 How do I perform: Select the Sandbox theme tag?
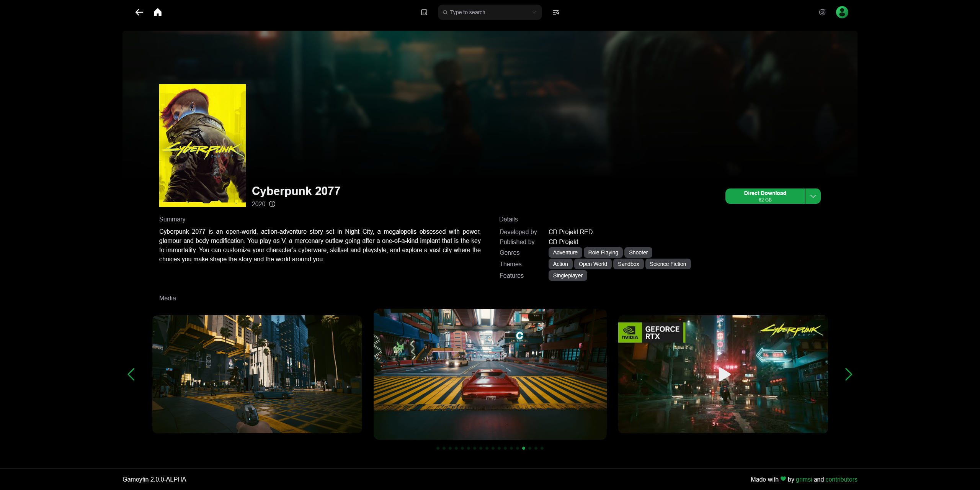pos(628,264)
